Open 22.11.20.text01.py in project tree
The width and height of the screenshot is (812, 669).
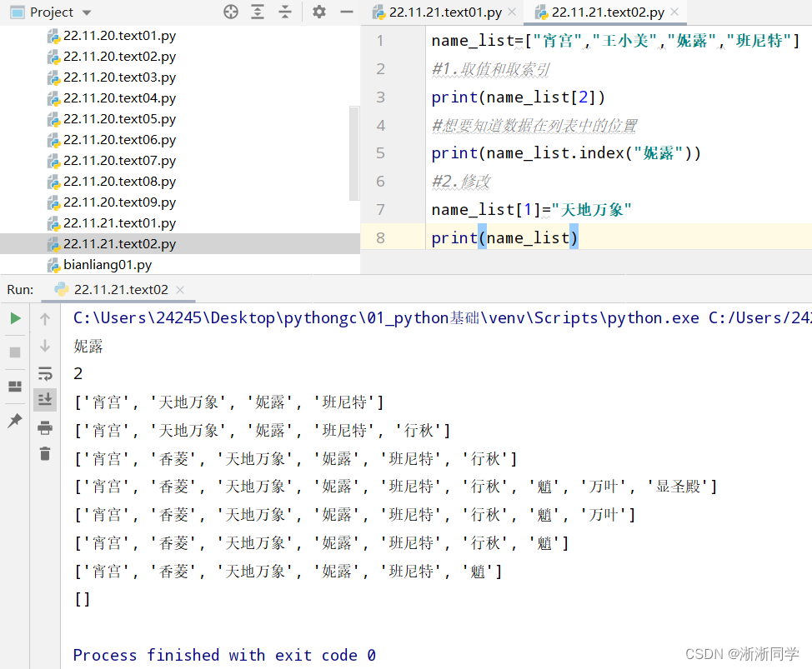pos(119,36)
